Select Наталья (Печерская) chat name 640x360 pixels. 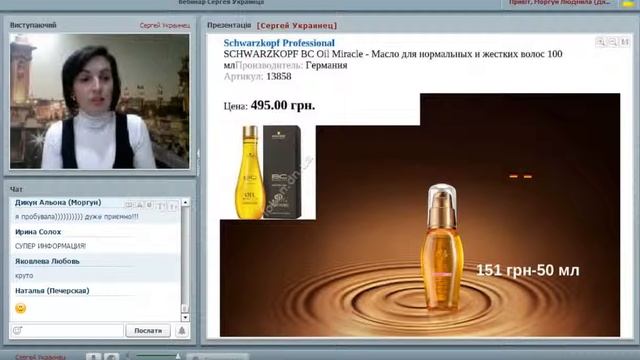[52, 291]
